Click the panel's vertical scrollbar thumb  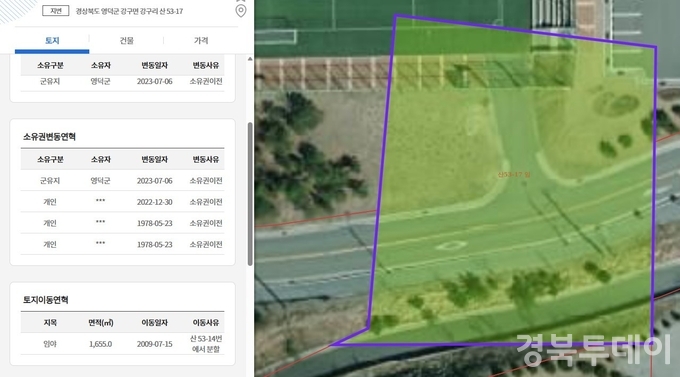250,194
